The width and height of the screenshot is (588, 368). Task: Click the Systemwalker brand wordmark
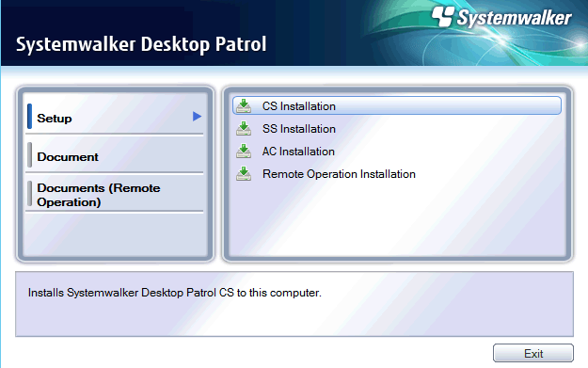coord(514,18)
